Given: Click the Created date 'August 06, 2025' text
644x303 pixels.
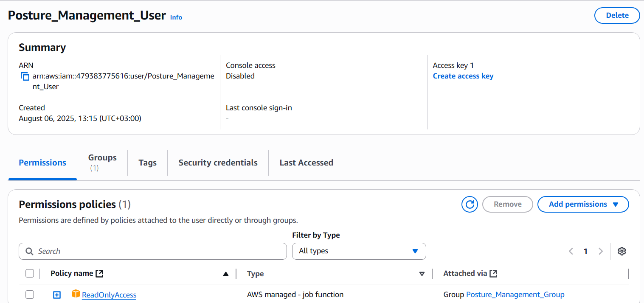Looking at the screenshot, I should [80, 118].
